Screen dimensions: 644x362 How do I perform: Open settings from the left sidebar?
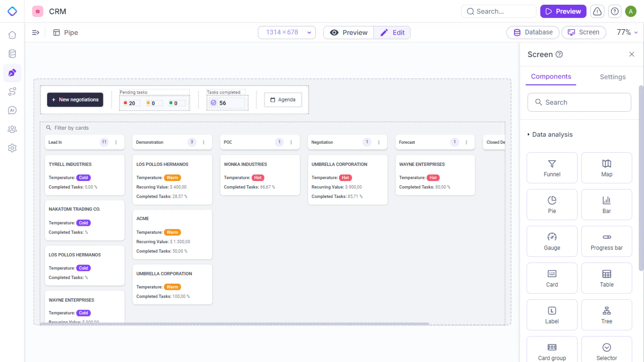click(12, 148)
